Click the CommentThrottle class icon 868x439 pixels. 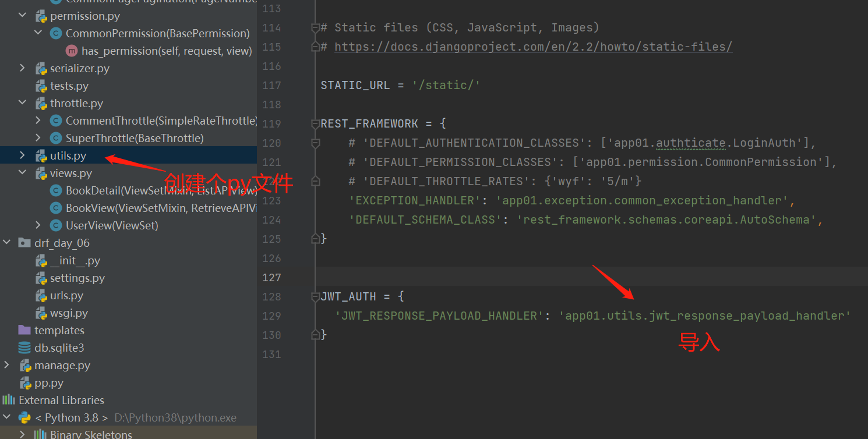[x=56, y=121]
